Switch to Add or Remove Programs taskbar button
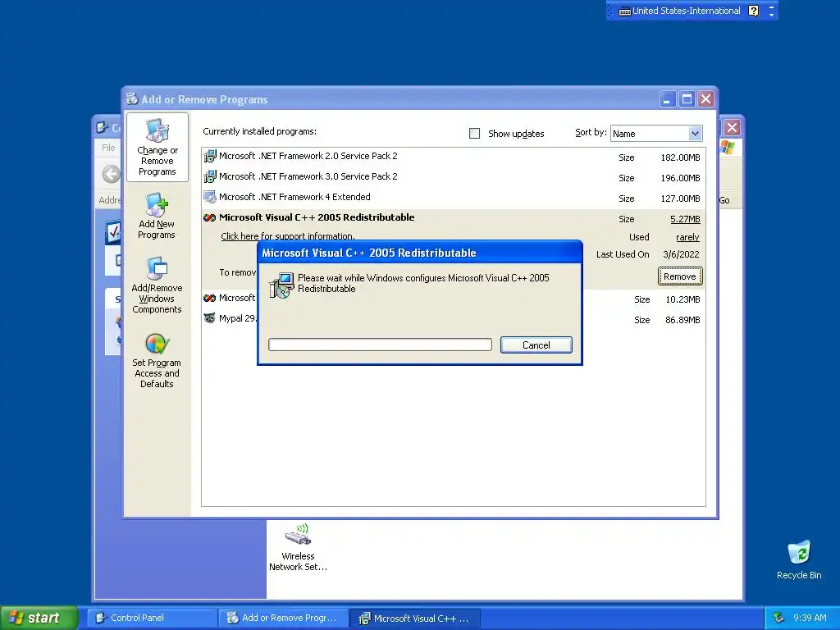This screenshot has height=630, width=840. (284, 618)
